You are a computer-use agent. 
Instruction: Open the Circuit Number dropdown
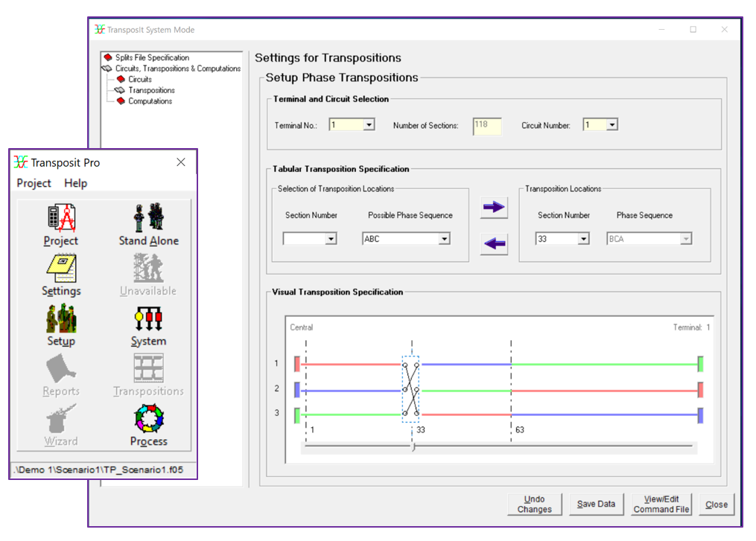pyautogui.click(x=612, y=125)
